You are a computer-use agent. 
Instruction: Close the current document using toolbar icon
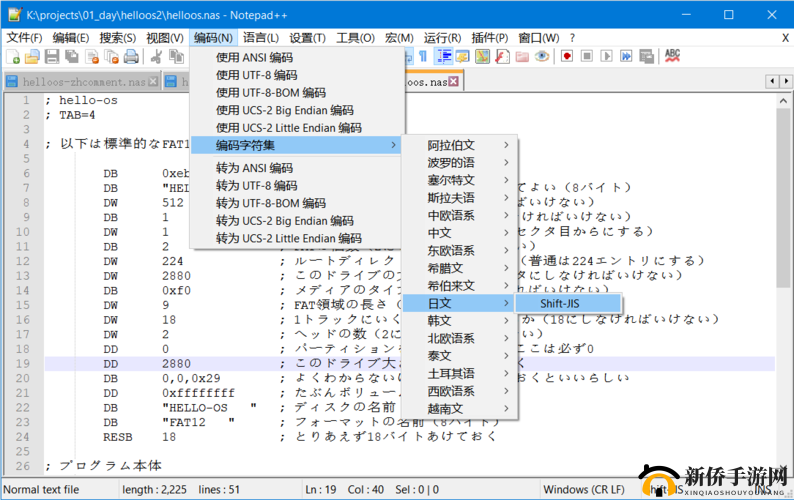(92, 56)
